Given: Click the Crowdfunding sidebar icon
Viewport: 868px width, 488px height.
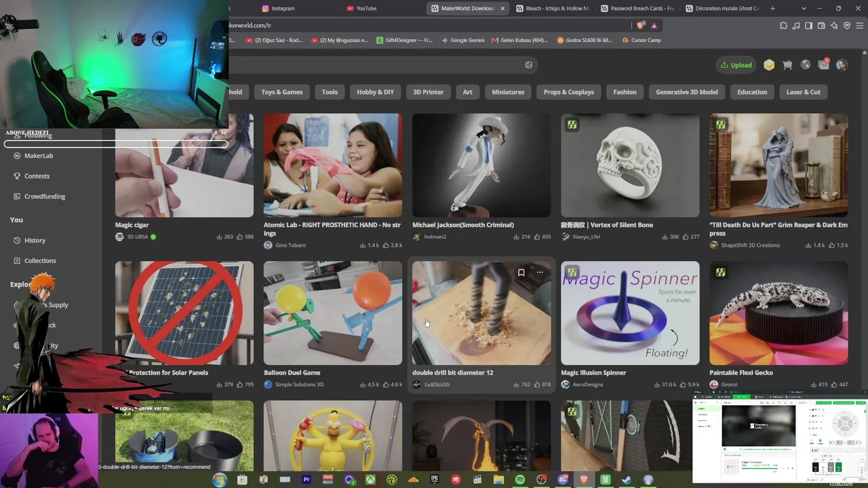Looking at the screenshot, I should coord(18,197).
